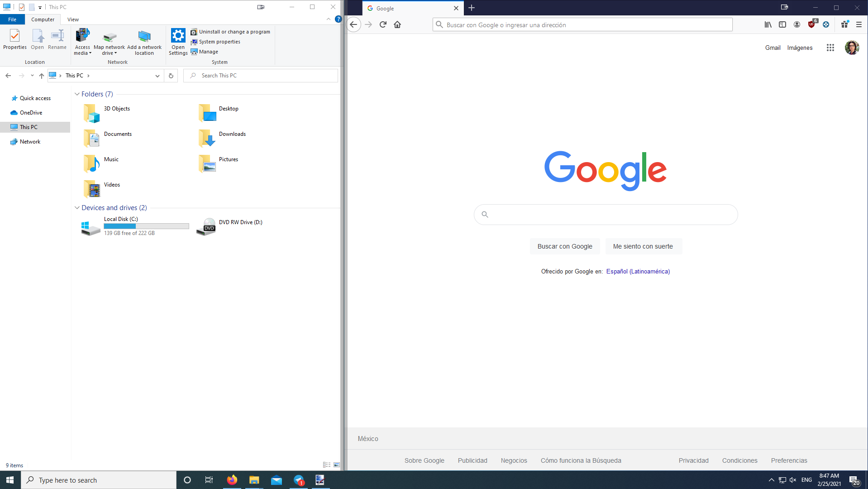Open Settings from the ribbon
The height and width of the screenshot is (489, 868).
point(178,42)
